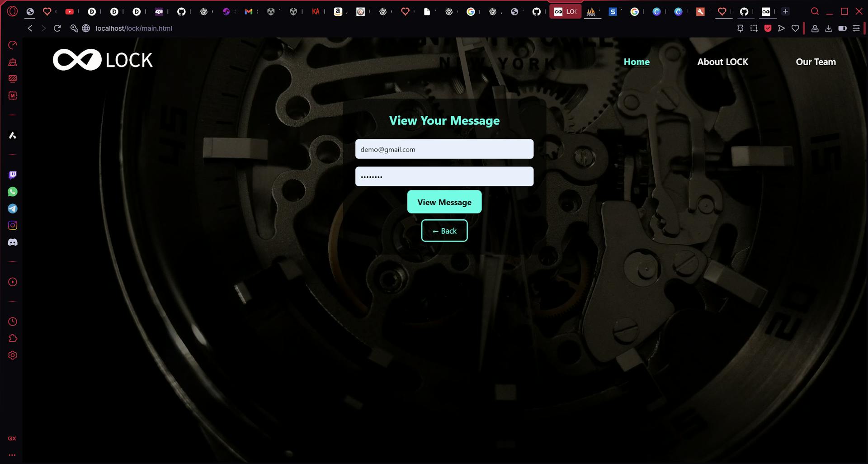Click the View Your Message heading

(444, 121)
